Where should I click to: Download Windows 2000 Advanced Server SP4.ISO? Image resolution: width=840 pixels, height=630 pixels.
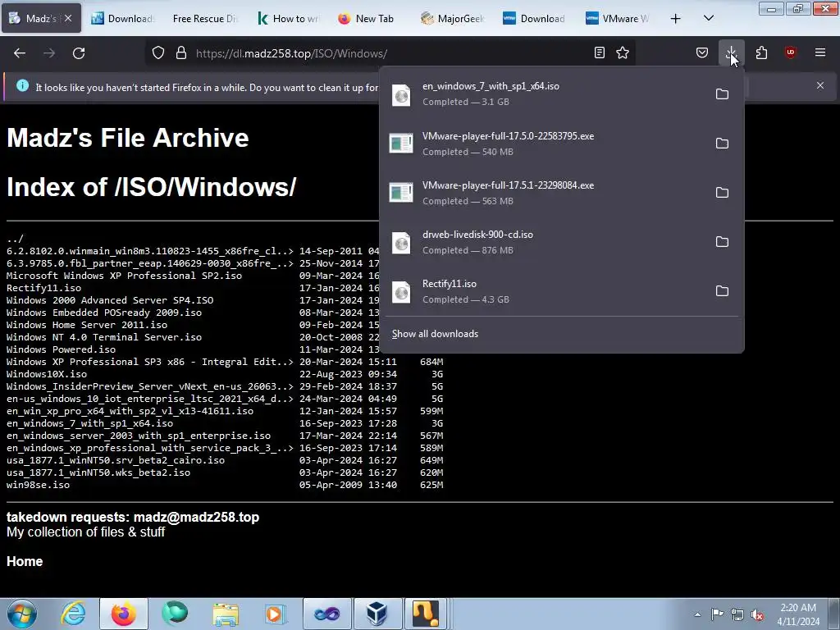pyautogui.click(x=110, y=300)
